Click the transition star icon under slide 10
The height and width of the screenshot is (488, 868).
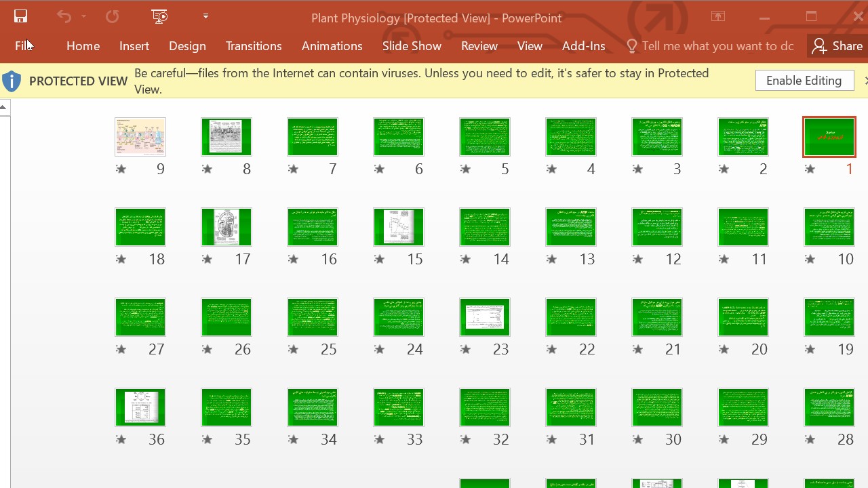(810, 259)
